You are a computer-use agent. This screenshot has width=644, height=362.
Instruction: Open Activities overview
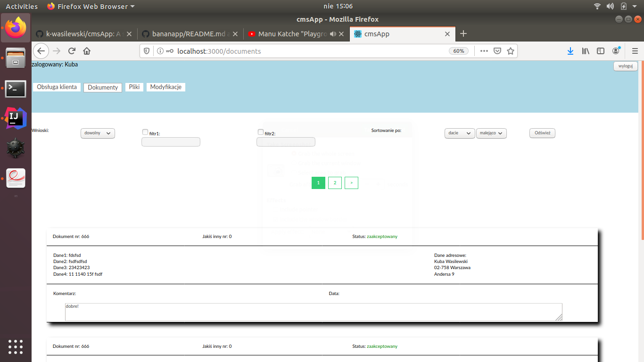tap(22, 6)
